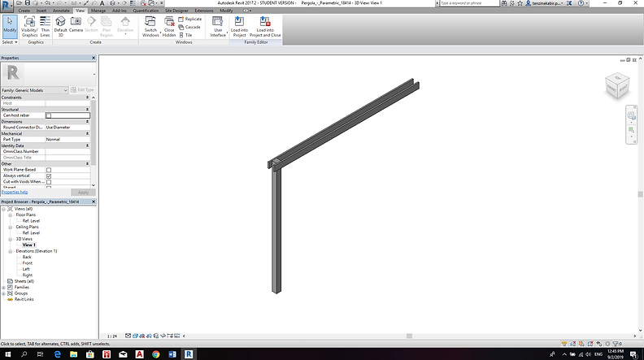Click the Open folder icon in quick access toolbar
Screen dimensions: 644x360
[x=20, y=3]
